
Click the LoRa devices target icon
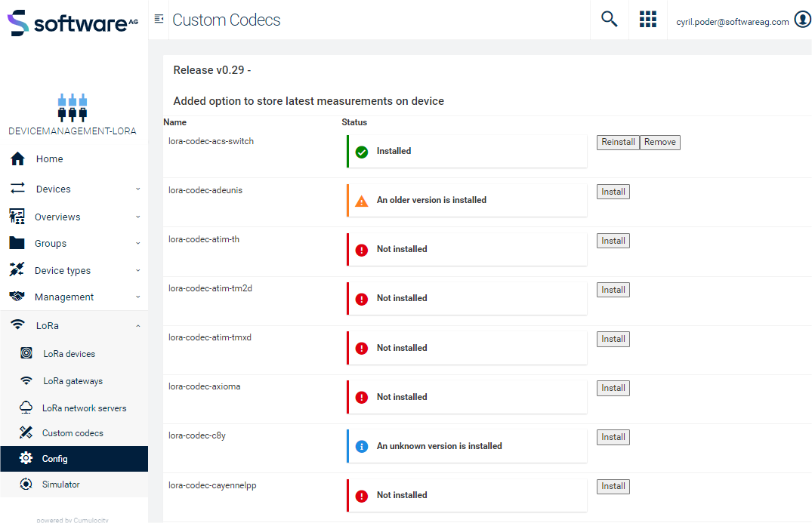tap(26, 352)
